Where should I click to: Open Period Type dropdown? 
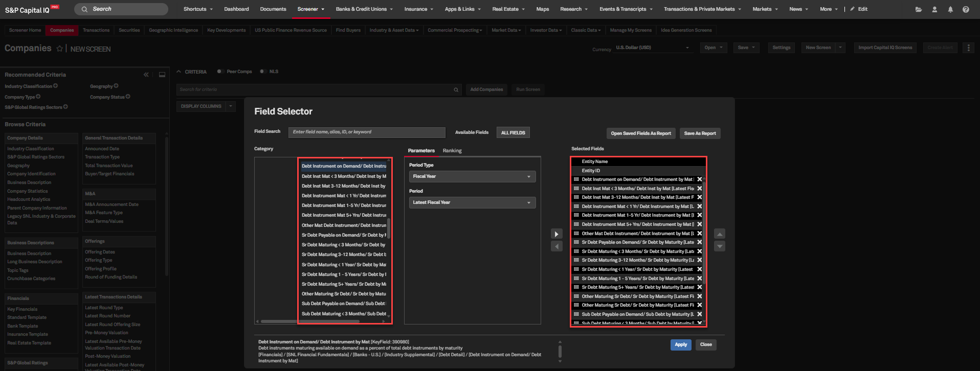(x=472, y=176)
